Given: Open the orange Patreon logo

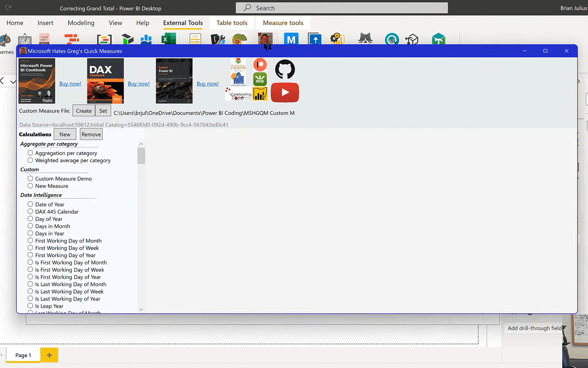Looking at the screenshot, I should point(260,65).
